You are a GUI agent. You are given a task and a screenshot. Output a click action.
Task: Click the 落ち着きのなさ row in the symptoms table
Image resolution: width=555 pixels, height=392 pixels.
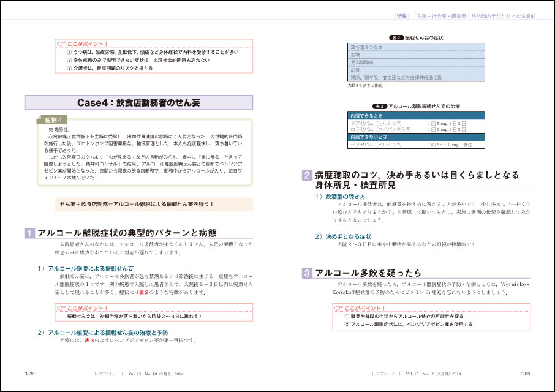click(x=417, y=47)
